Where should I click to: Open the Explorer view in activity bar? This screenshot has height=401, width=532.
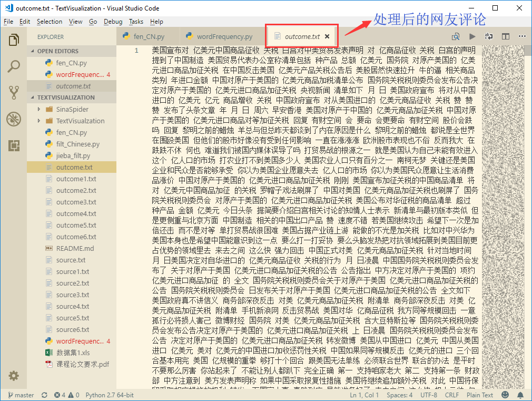pyautogui.click(x=14, y=40)
